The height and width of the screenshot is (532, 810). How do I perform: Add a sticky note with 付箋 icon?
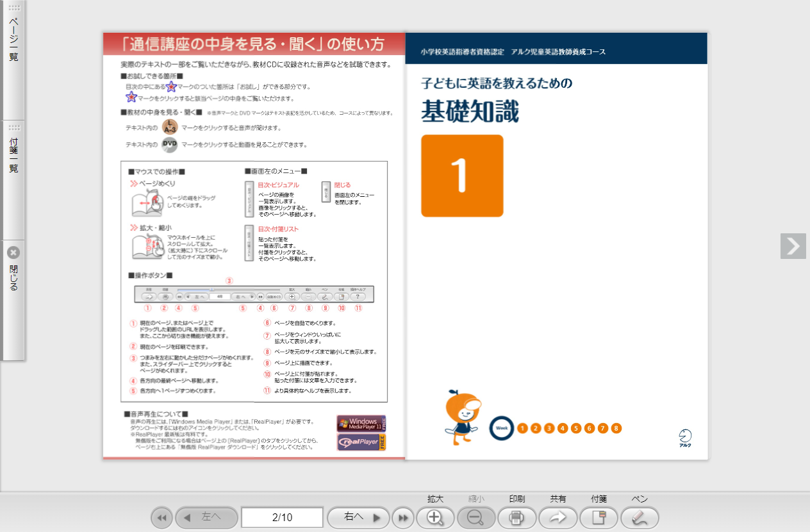[599, 517]
